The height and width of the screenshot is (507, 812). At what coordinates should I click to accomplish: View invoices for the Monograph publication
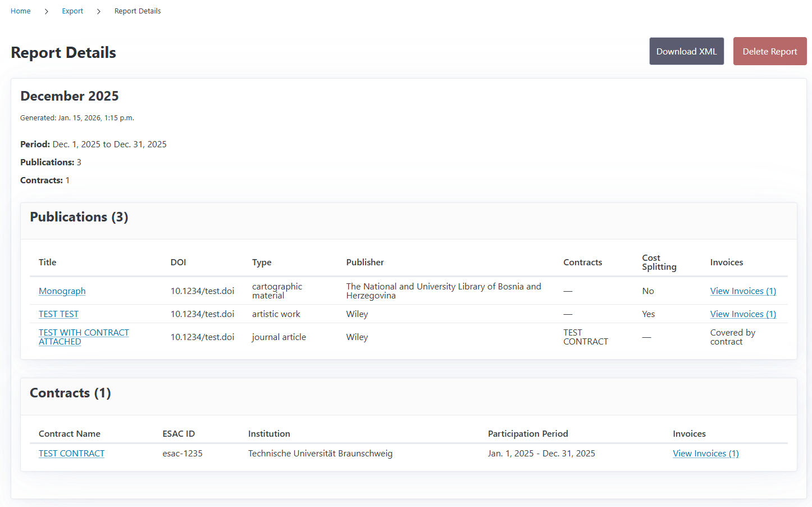click(x=743, y=291)
